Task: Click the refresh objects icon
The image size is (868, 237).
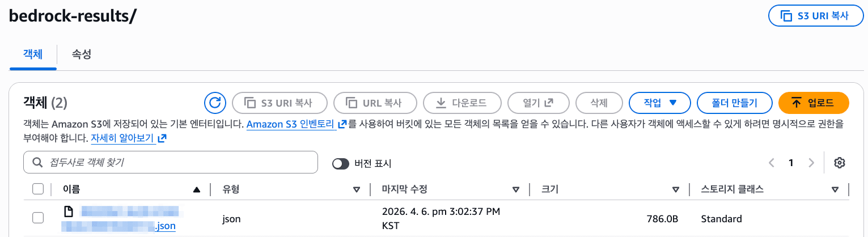Action: click(214, 103)
